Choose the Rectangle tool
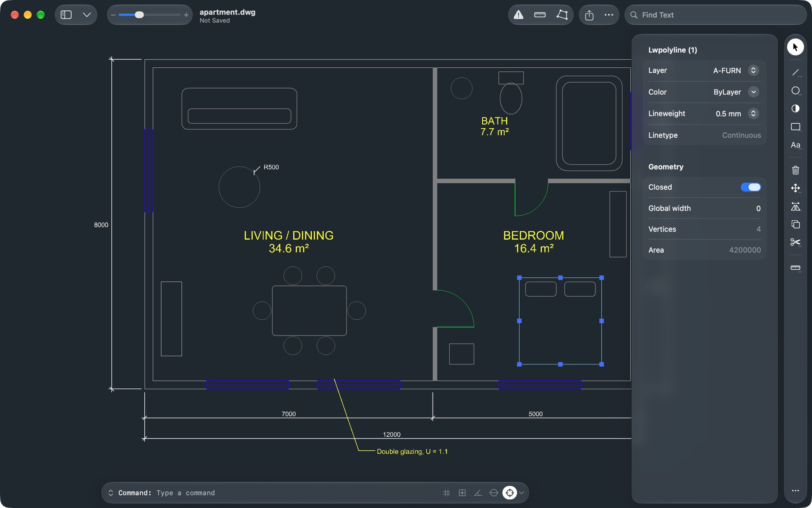 [795, 127]
